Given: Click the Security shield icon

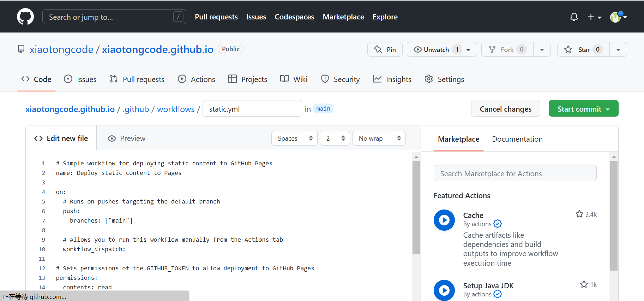Looking at the screenshot, I should click(325, 79).
